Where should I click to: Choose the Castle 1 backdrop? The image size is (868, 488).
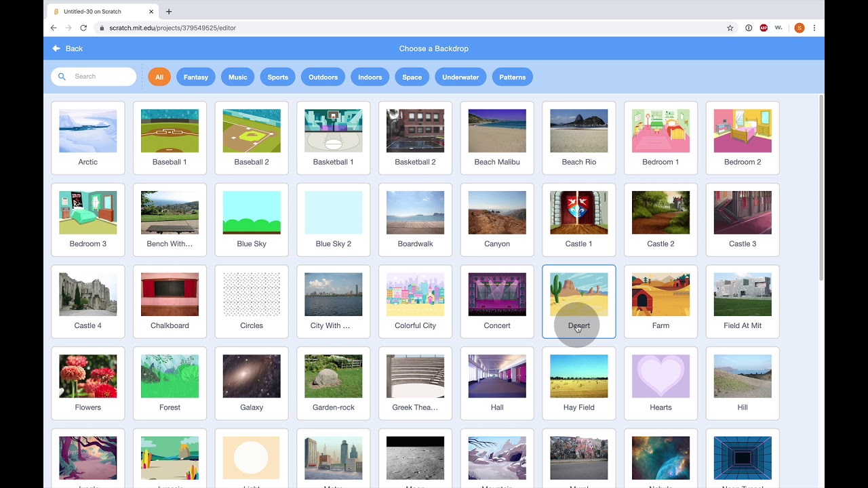pyautogui.click(x=579, y=220)
